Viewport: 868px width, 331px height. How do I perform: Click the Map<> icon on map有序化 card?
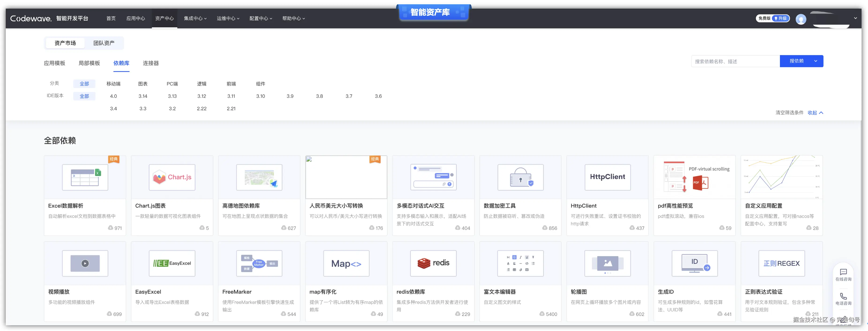pyautogui.click(x=346, y=263)
